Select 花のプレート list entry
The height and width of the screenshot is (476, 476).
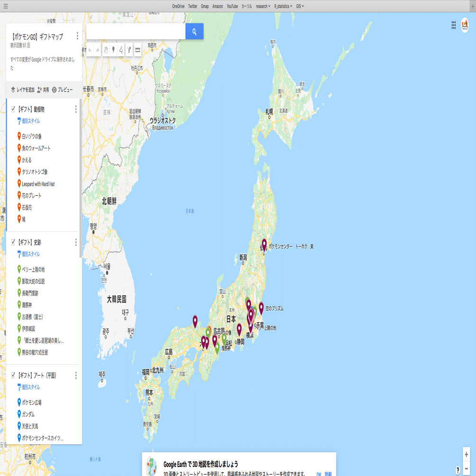coord(31,196)
